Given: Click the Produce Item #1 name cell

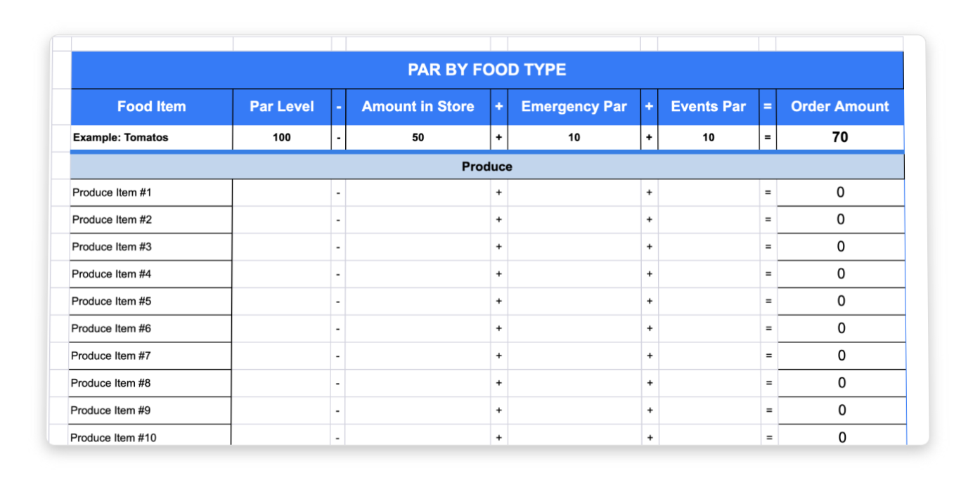Looking at the screenshot, I should point(151,193).
